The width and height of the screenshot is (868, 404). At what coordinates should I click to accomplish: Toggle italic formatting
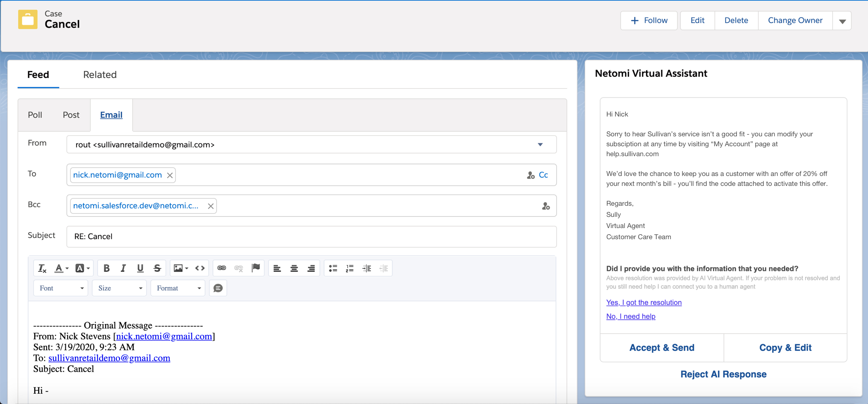click(123, 269)
